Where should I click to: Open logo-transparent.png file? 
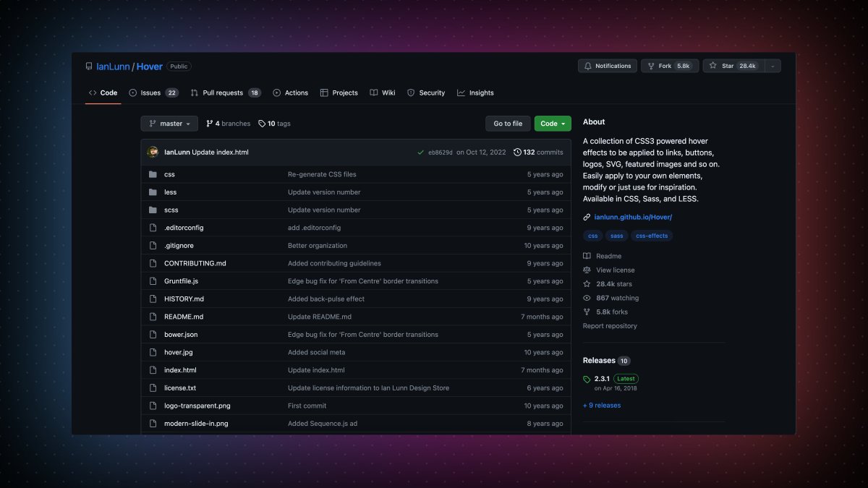tap(197, 406)
